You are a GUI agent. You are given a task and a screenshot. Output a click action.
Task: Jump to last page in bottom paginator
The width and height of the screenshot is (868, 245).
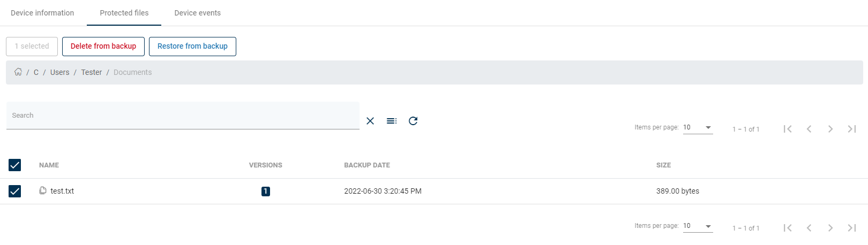[x=852, y=228]
